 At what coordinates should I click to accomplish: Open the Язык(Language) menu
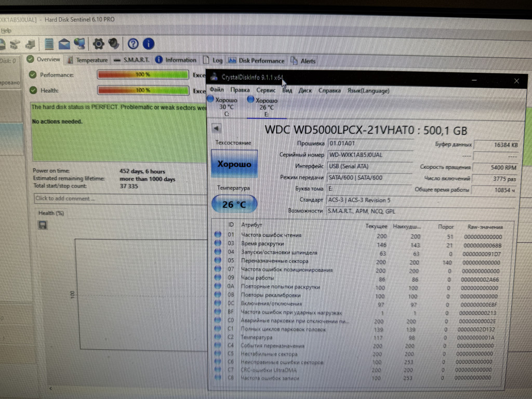pyautogui.click(x=368, y=91)
